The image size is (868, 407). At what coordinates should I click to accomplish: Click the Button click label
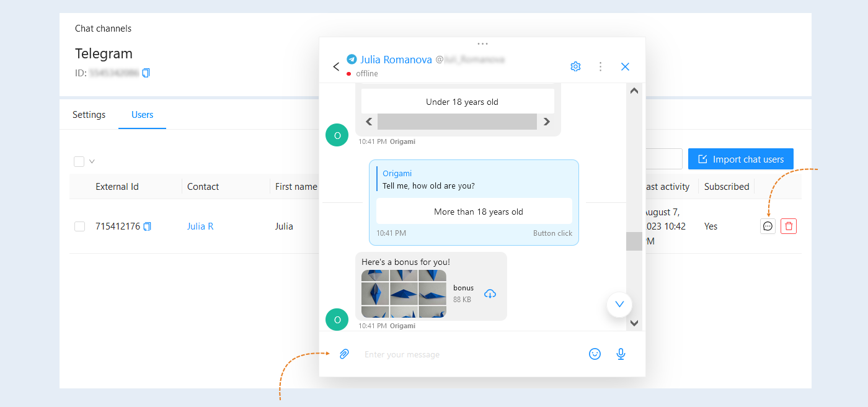552,233
